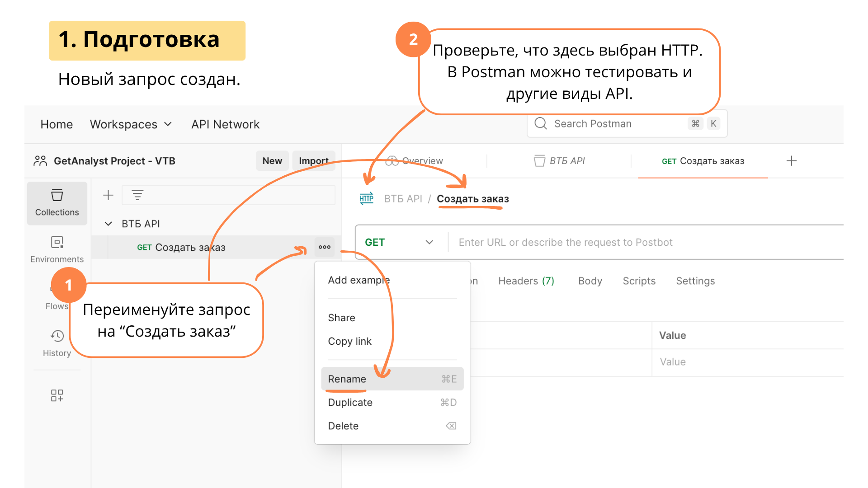Select the GET Создать заказ tab
The height and width of the screenshot is (488, 868).
coord(703,161)
